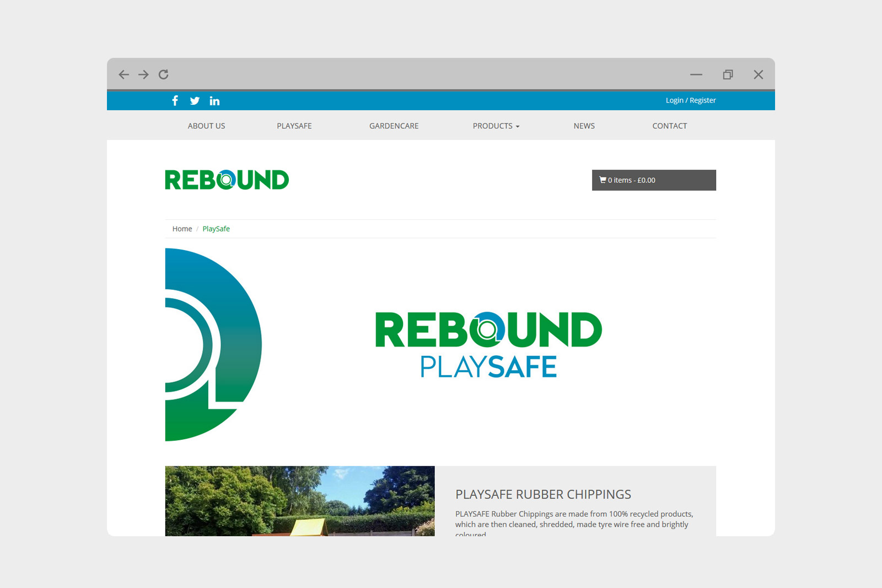The height and width of the screenshot is (588, 882).
Task: Follow the Home breadcrumb link
Action: point(182,229)
